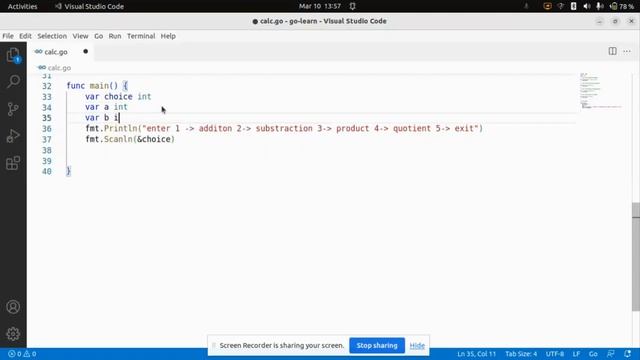
Task: Open the View menu
Action: pos(80,36)
